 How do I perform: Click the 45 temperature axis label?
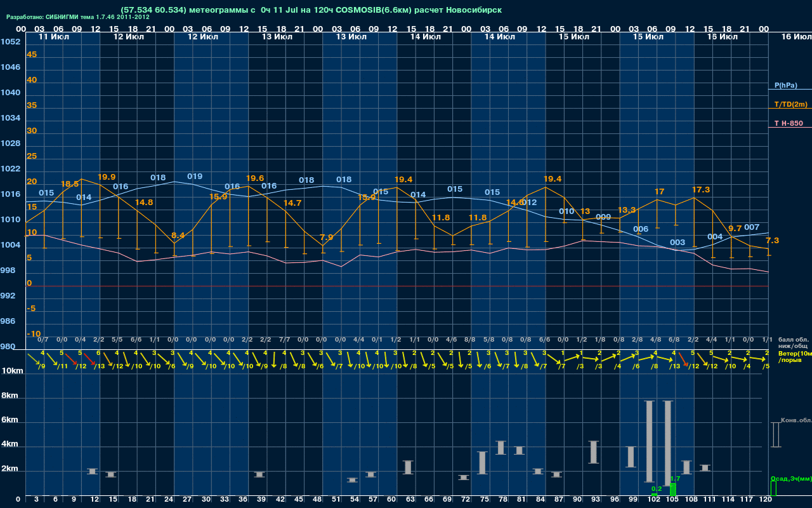pyautogui.click(x=32, y=55)
